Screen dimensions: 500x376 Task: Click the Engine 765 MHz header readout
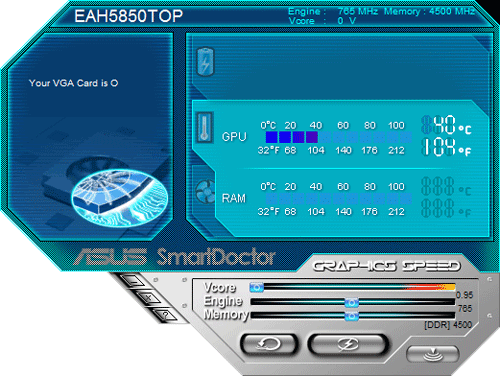coord(333,11)
